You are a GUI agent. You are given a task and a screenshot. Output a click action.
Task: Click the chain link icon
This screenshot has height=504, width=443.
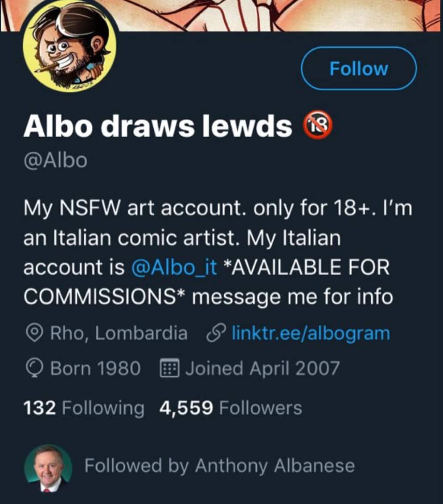[x=216, y=333]
